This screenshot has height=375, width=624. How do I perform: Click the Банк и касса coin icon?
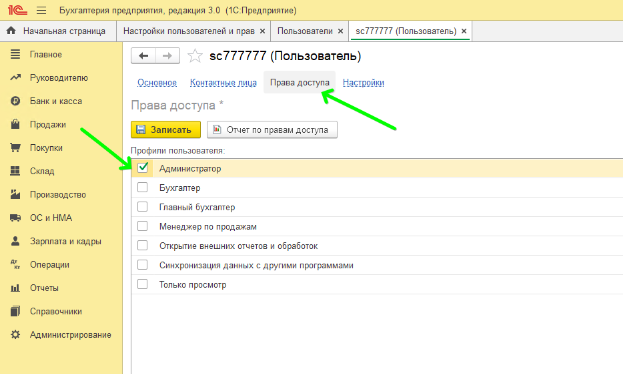pos(15,101)
